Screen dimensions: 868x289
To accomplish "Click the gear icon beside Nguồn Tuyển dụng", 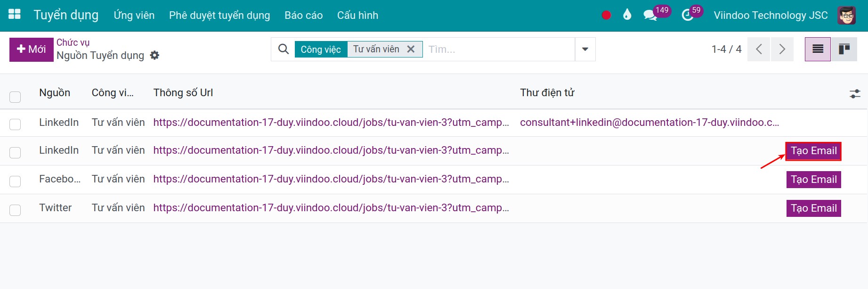I will click(154, 55).
